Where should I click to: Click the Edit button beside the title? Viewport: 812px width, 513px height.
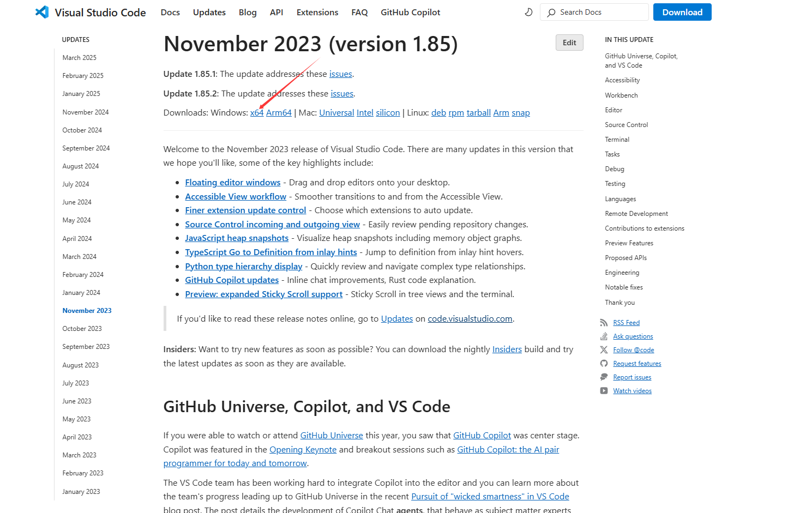569,43
